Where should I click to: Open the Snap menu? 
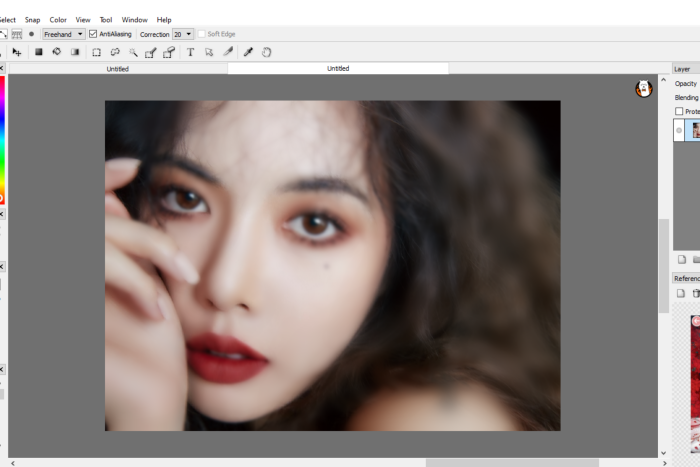32,20
